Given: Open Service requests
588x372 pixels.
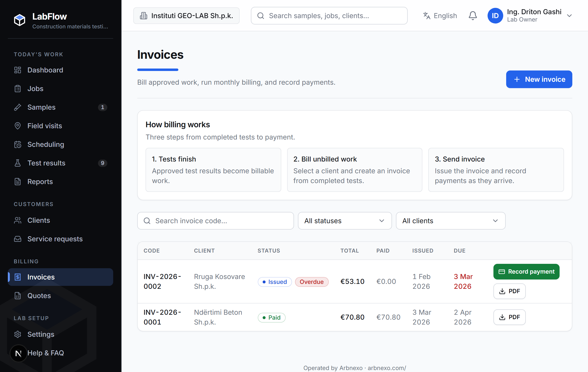Looking at the screenshot, I should (61, 239).
